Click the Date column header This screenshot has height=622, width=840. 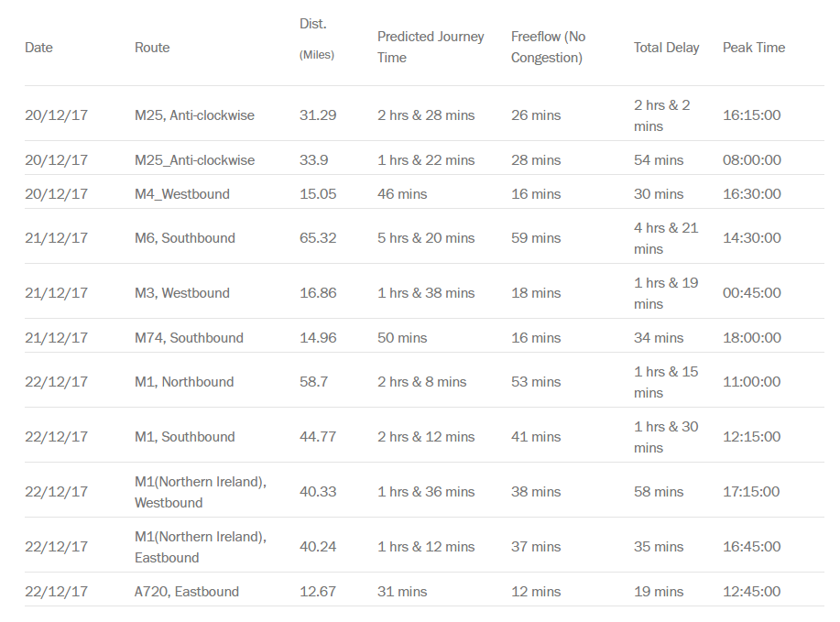[38, 48]
